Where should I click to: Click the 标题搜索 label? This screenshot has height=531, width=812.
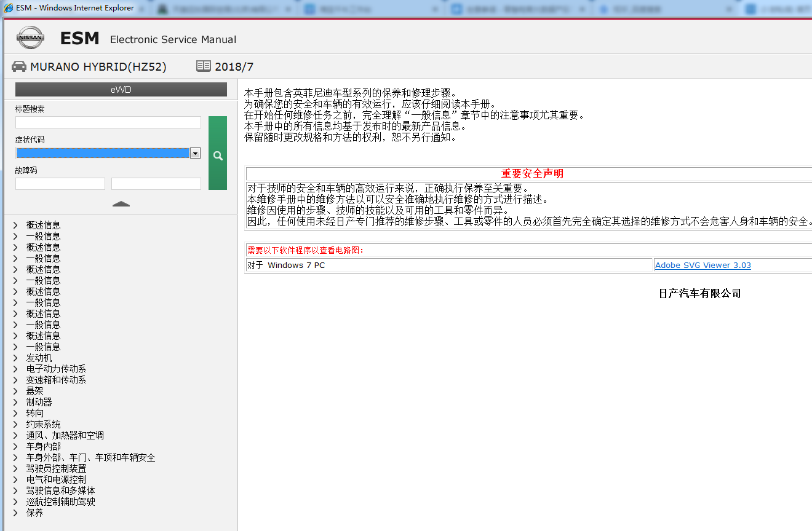[30, 109]
